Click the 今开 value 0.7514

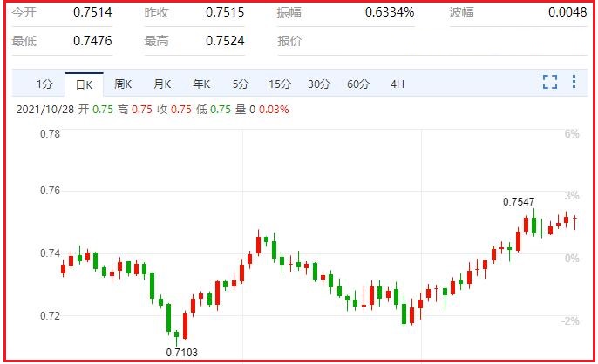(92, 12)
